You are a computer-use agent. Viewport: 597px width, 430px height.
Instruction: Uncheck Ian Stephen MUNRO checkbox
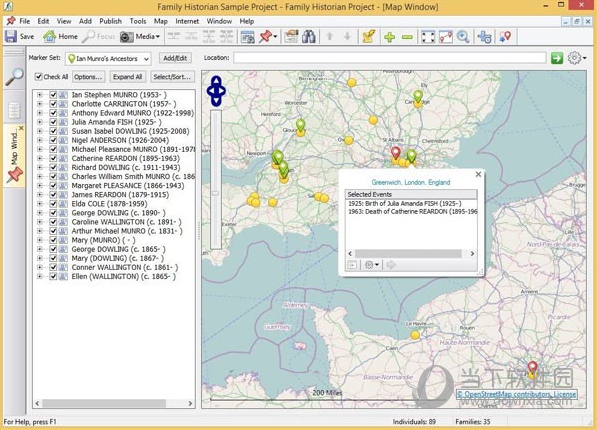(53, 95)
